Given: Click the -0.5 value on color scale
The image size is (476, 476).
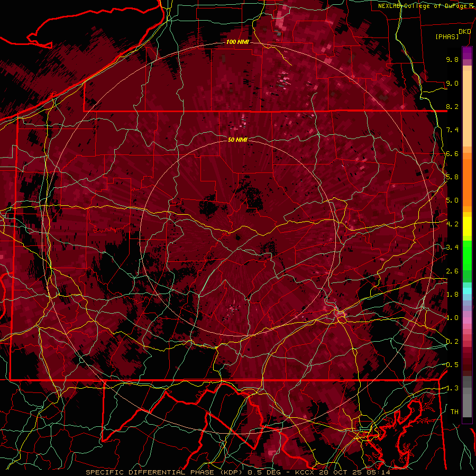Looking at the screenshot, I should click(x=451, y=365).
